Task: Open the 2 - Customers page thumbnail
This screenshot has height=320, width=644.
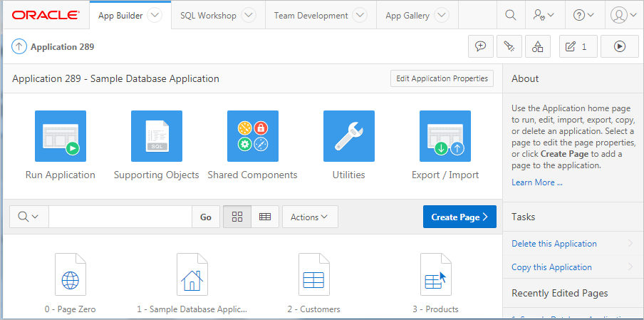Action: pyautogui.click(x=313, y=279)
